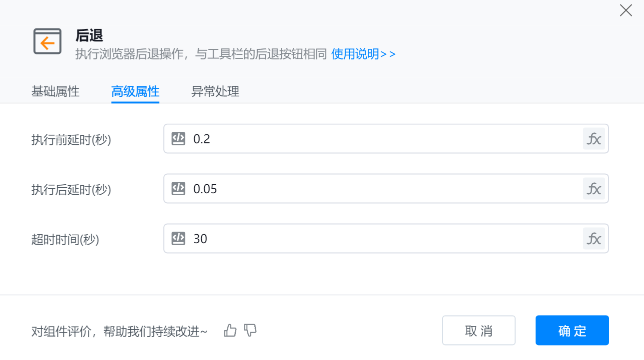Give the component a thumbs down
The width and height of the screenshot is (644, 360).
(250, 331)
